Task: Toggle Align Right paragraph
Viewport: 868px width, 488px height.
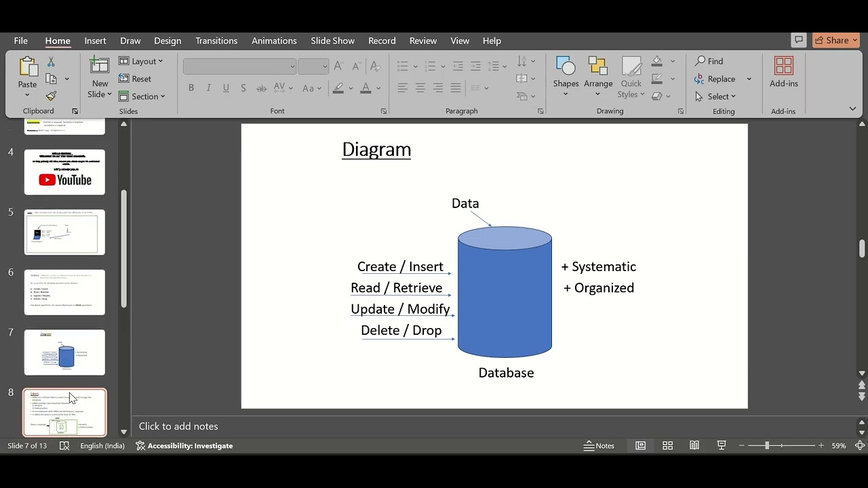Action: [x=438, y=88]
